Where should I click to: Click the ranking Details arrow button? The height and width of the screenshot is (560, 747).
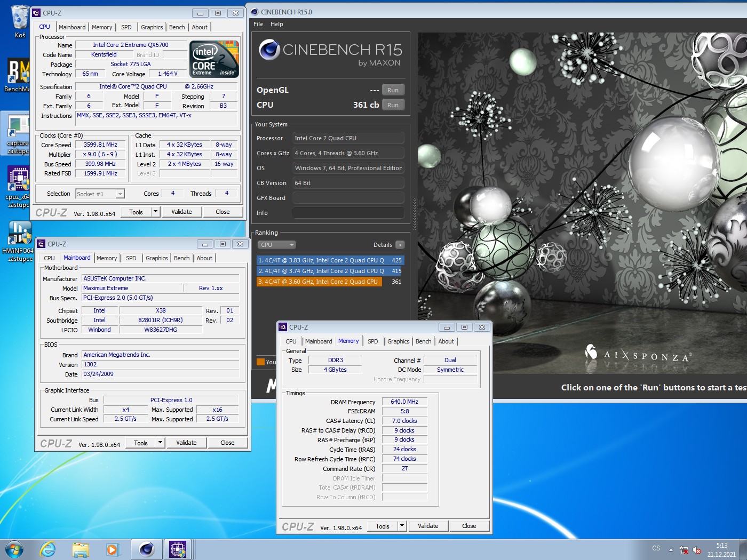(400, 245)
